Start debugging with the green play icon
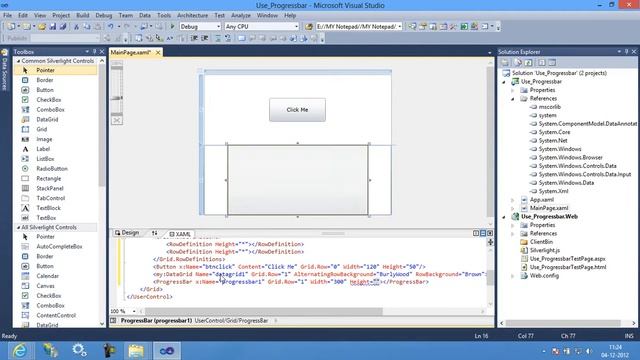 coord(172,27)
